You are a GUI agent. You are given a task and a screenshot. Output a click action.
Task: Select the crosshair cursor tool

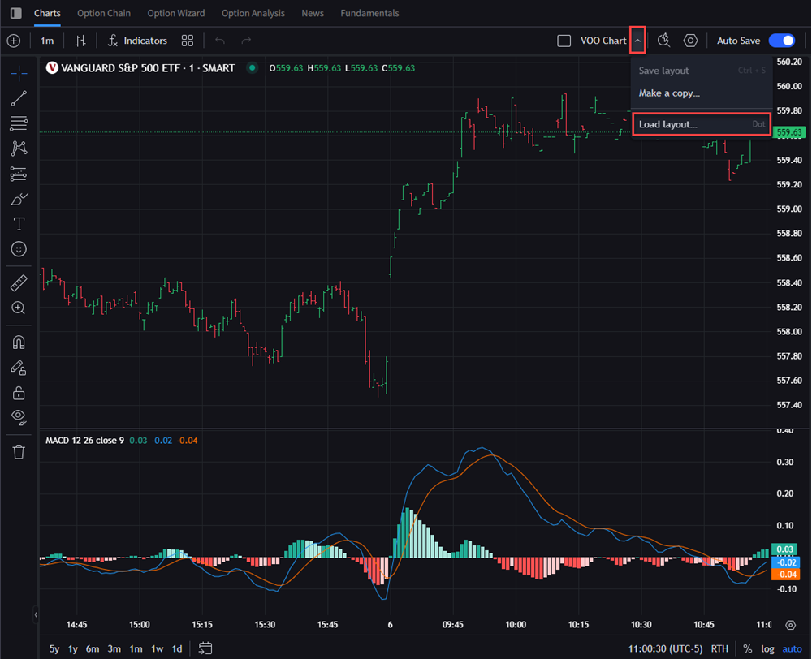pos(19,74)
